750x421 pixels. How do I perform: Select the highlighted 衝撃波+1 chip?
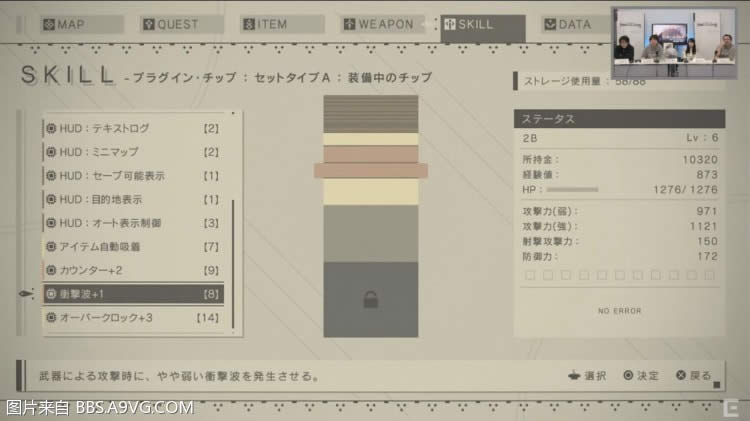[134, 294]
